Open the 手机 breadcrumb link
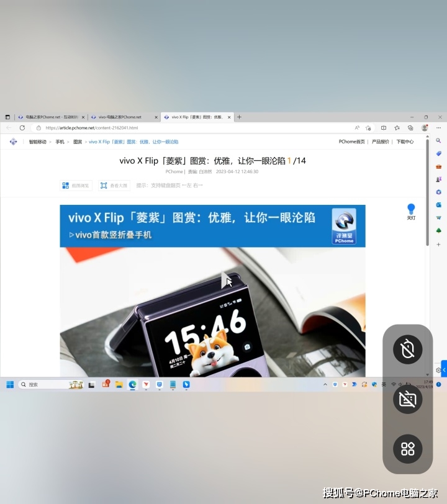 [x=60, y=142]
